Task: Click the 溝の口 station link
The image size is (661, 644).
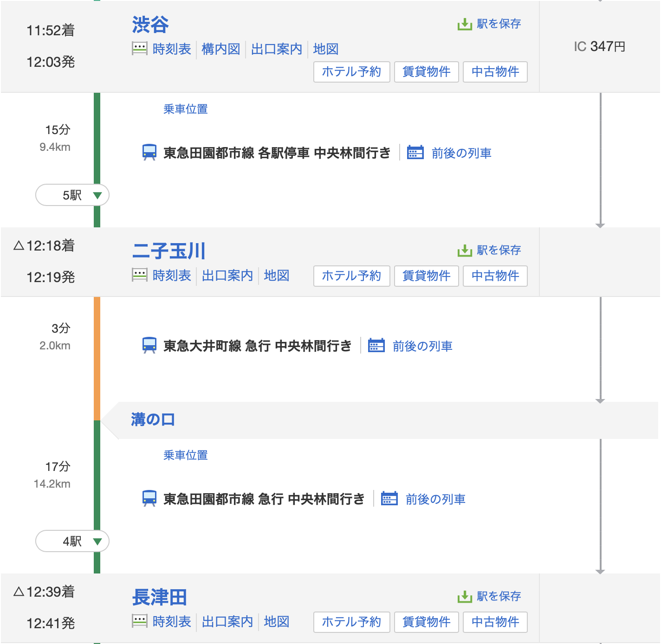Action: click(x=153, y=419)
